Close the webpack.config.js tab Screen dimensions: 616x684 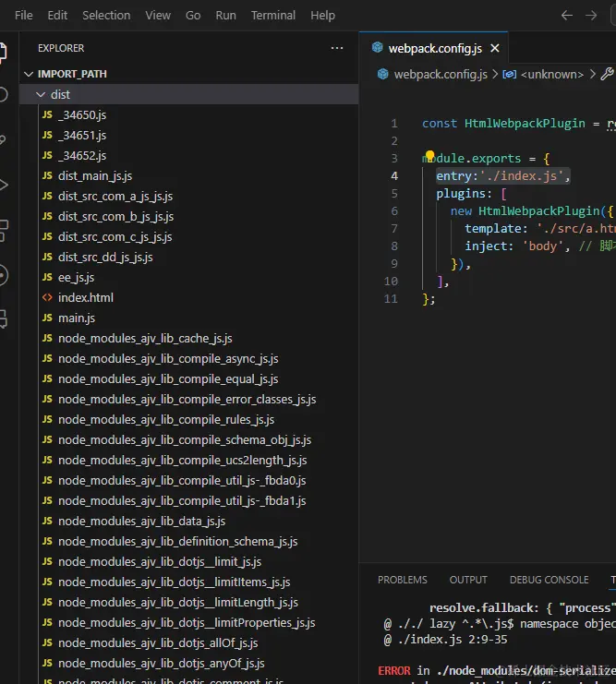495,48
